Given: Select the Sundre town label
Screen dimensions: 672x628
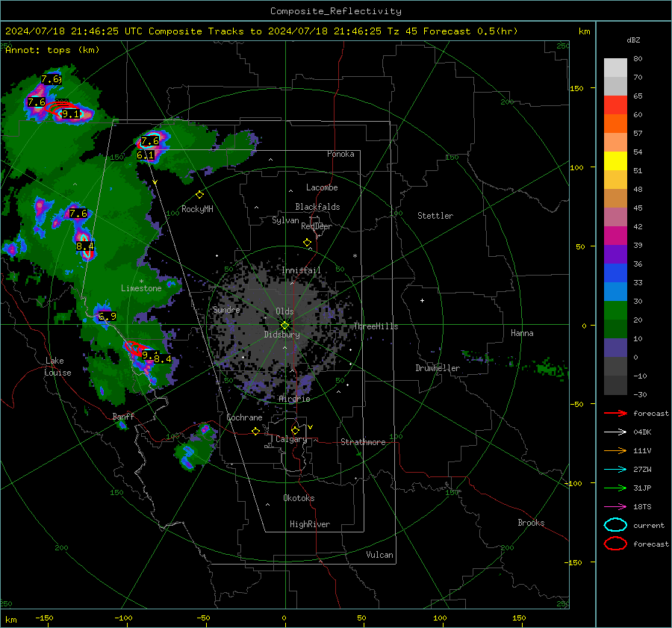Looking at the screenshot, I should pos(226,310).
